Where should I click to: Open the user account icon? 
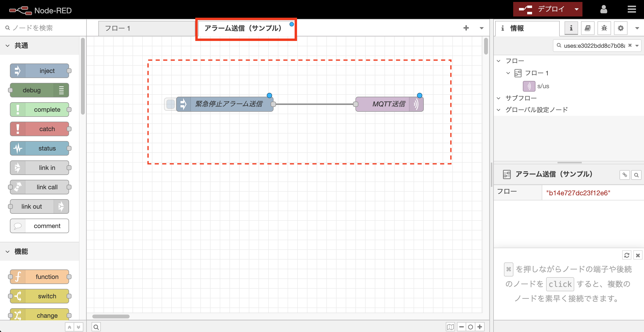(x=604, y=9)
